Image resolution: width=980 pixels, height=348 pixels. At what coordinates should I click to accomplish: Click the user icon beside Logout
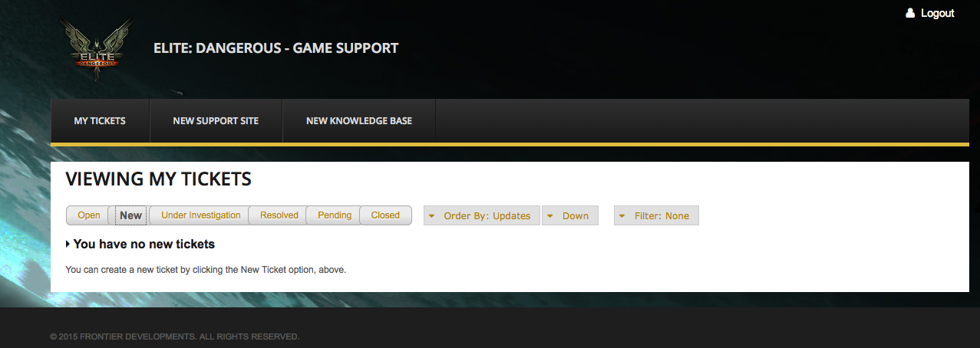pyautogui.click(x=910, y=13)
